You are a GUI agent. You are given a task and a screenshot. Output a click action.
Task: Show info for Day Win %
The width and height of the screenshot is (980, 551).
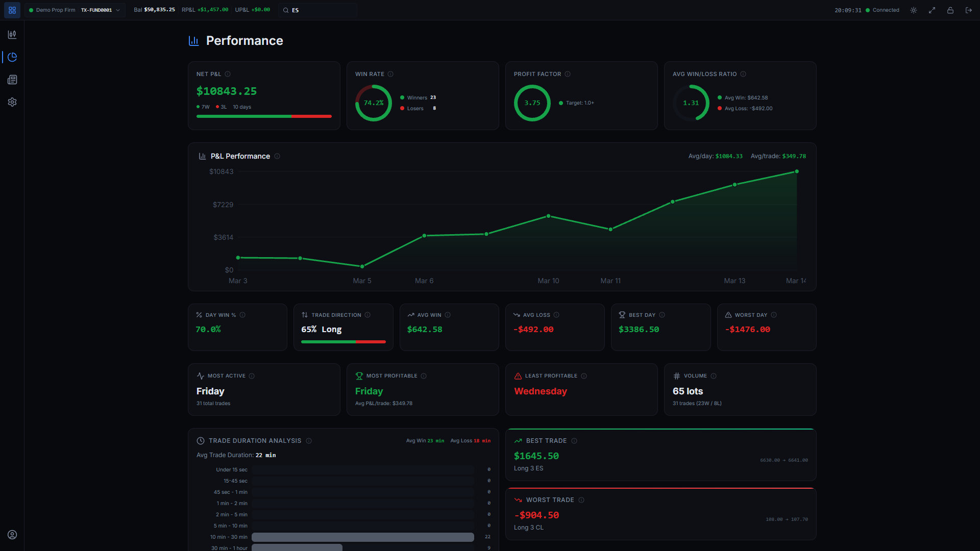pos(242,315)
